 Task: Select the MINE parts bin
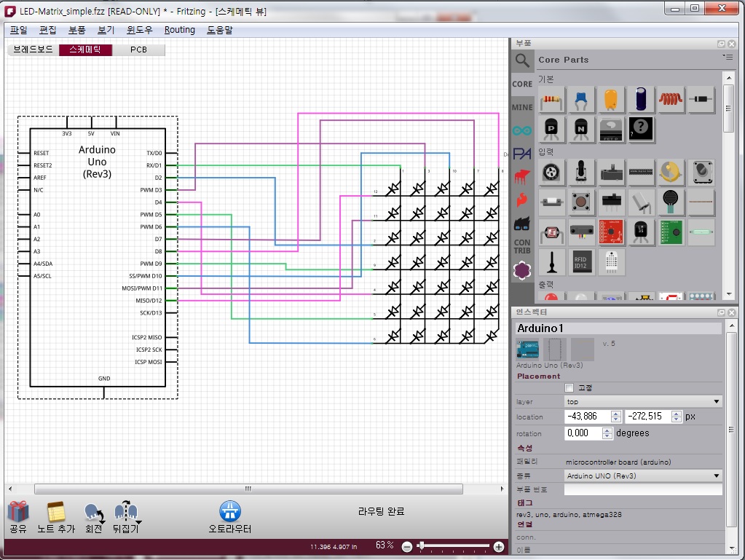pos(522,107)
